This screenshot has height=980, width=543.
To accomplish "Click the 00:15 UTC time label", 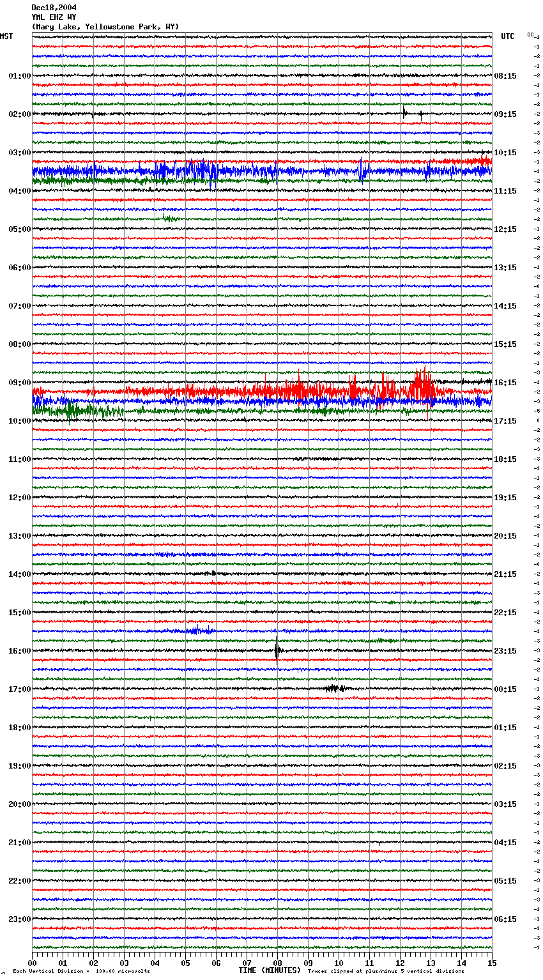I will pos(505,689).
